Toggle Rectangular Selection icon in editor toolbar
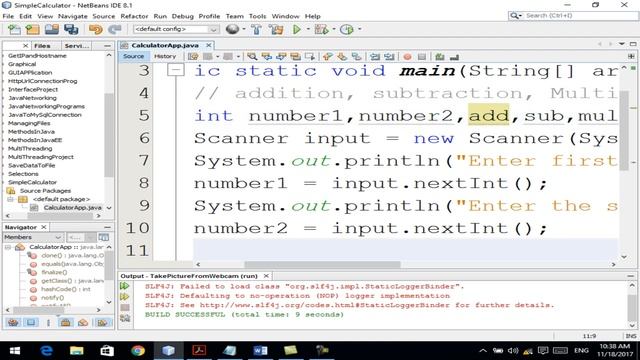 coord(310,57)
